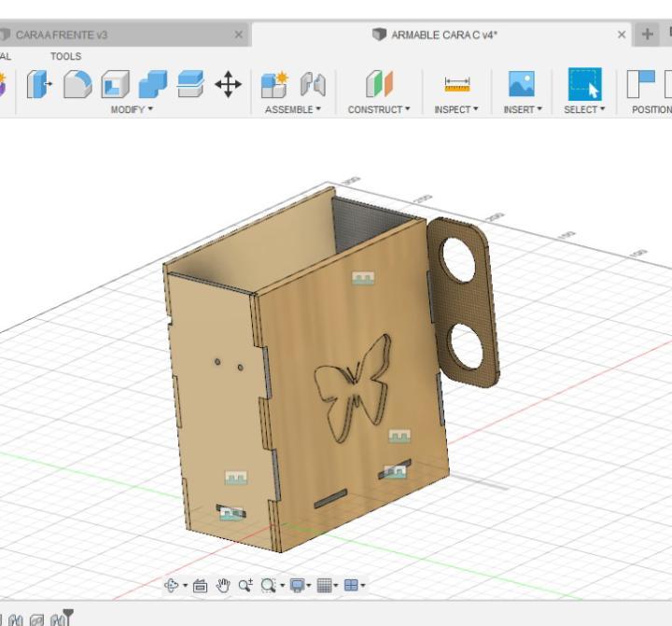
Task: Expand the Grid and Snaps arrow
Action: point(336,585)
